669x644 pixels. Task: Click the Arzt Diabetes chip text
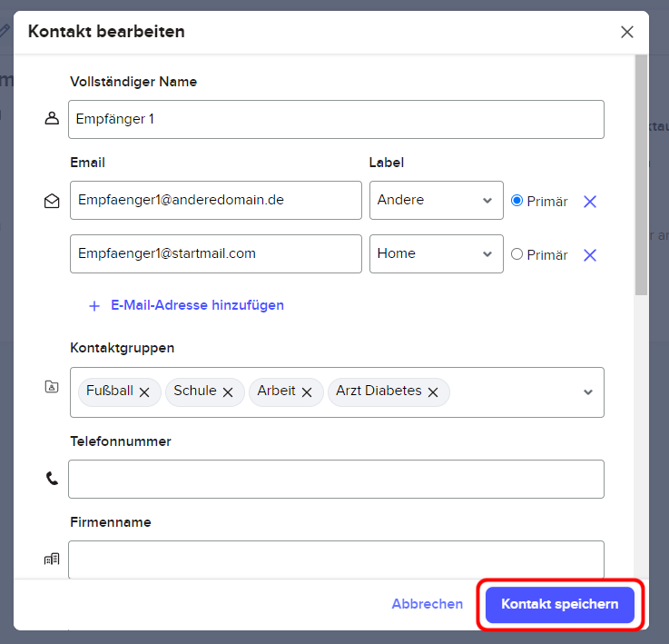[379, 391]
